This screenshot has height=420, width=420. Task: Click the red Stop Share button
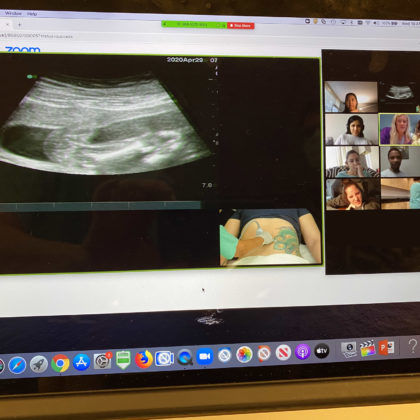pyautogui.click(x=241, y=26)
